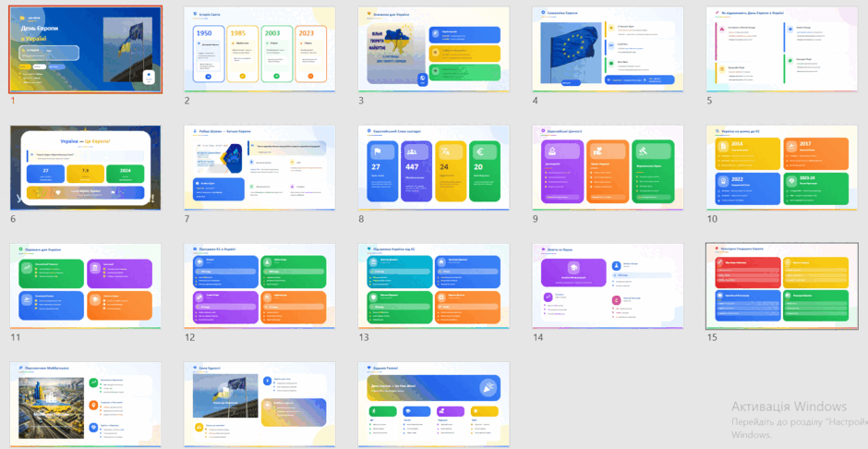Select the slide 12 thumbnail

click(x=259, y=286)
